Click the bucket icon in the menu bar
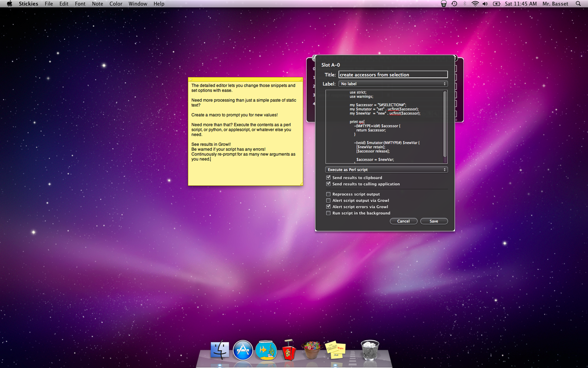The image size is (588, 368). (x=443, y=4)
